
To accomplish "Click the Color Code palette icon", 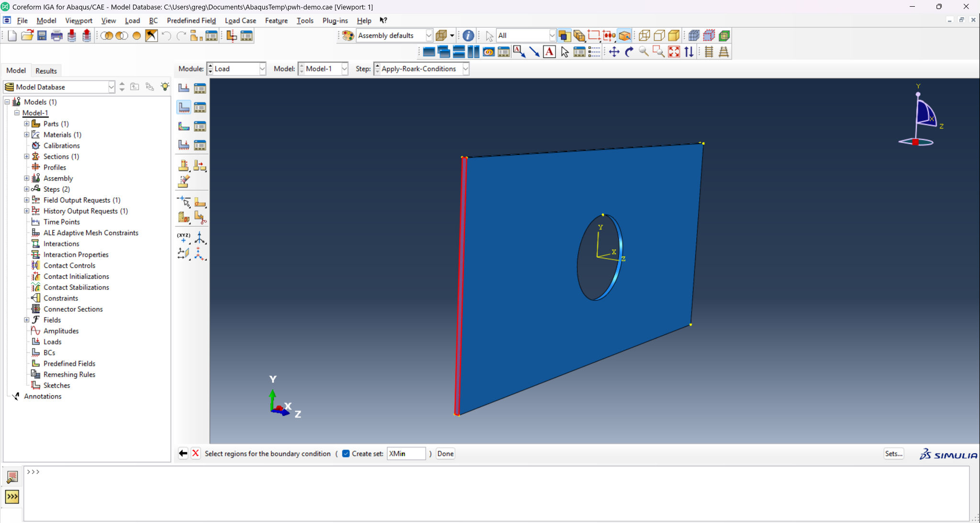I will [x=348, y=36].
